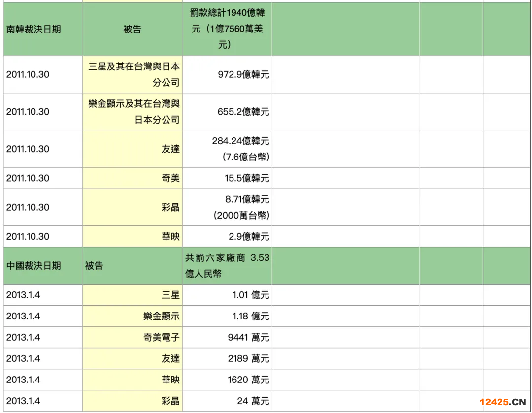Click the 2011.10.30 date in 655.2億韓元 row
The width and height of the screenshot is (532, 413).
click(28, 112)
